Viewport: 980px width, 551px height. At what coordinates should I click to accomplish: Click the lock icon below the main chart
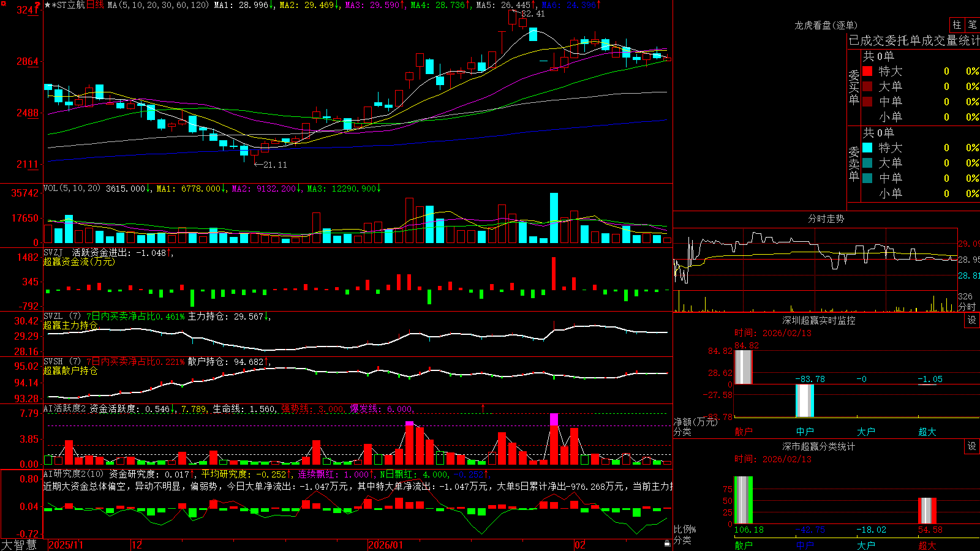(x=667, y=544)
